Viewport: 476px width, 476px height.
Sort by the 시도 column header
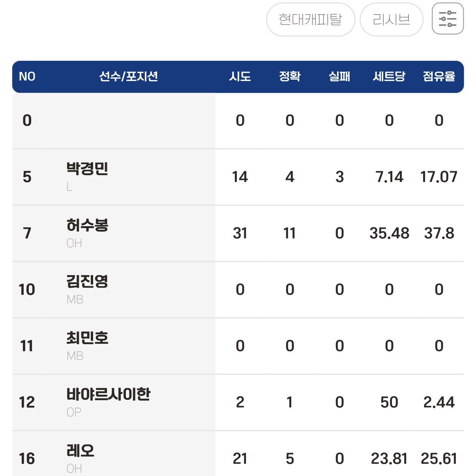tap(240, 76)
